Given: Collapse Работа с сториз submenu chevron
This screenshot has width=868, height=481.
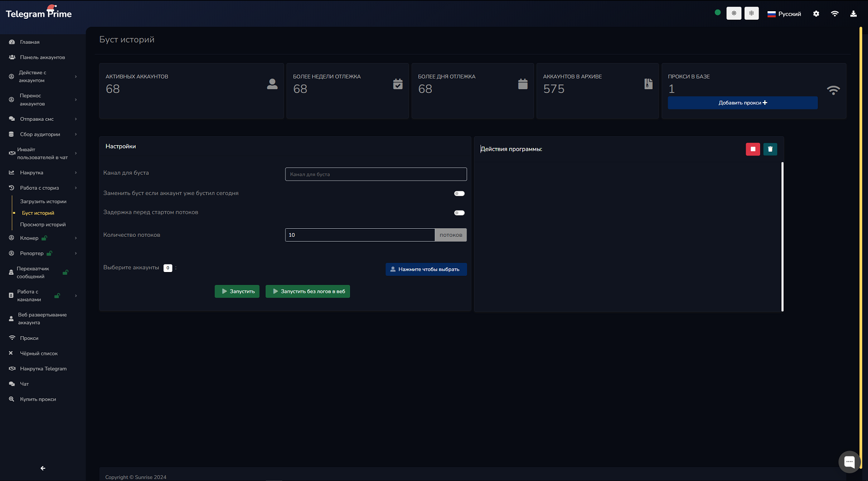Looking at the screenshot, I should (76, 188).
